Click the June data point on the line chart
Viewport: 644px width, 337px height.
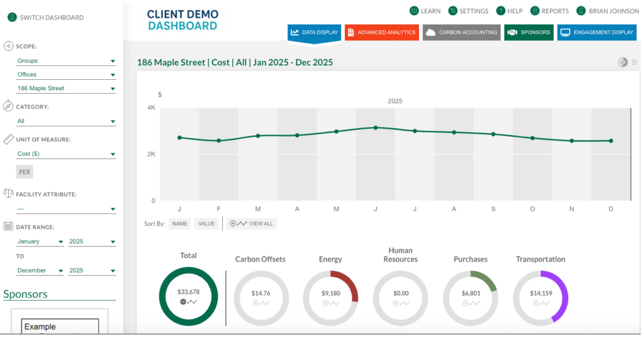pos(375,128)
